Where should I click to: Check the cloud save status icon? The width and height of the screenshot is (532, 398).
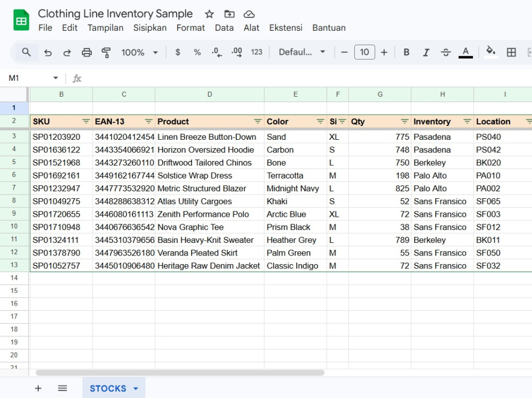point(249,14)
